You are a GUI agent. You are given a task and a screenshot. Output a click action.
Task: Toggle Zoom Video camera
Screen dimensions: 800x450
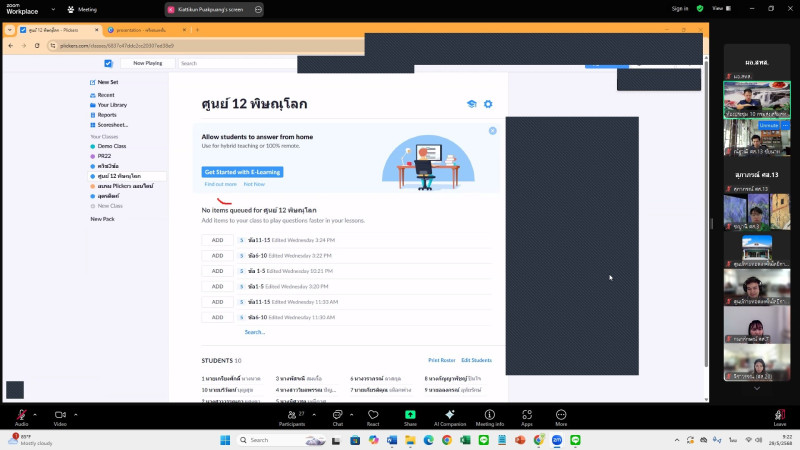pos(60,417)
